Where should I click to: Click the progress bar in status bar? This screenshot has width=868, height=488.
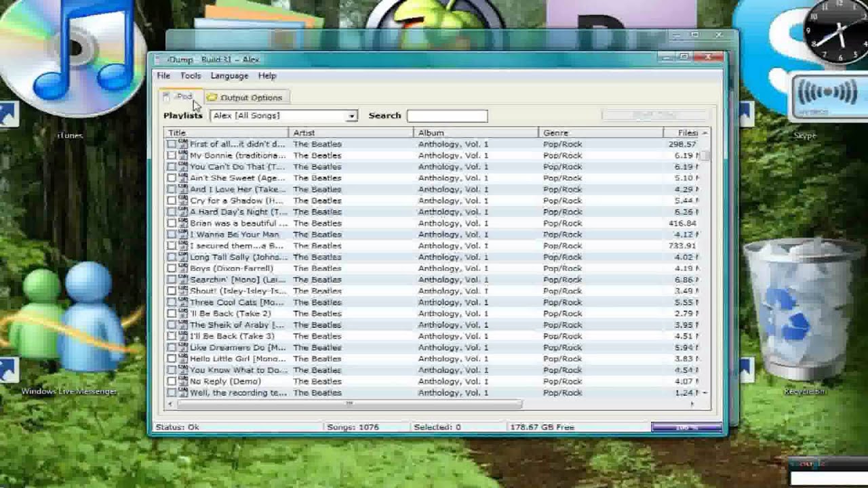[x=686, y=427]
